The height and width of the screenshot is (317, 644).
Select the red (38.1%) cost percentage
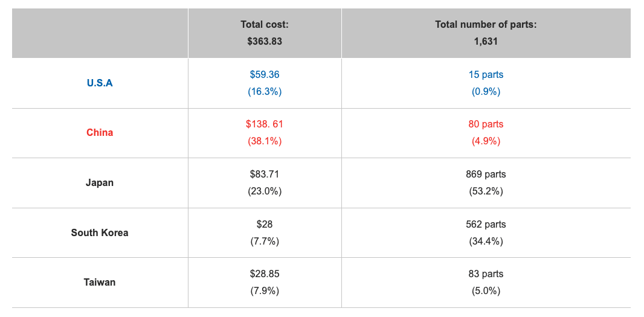click(x=265, y=141)
